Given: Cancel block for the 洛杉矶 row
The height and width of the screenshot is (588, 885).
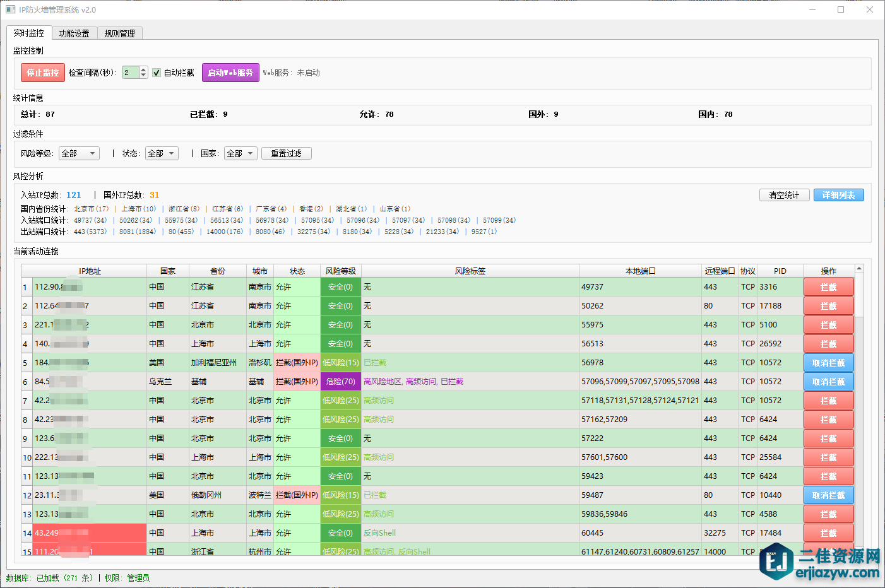Looking at the screenshot, I should (x=829, y=363).
